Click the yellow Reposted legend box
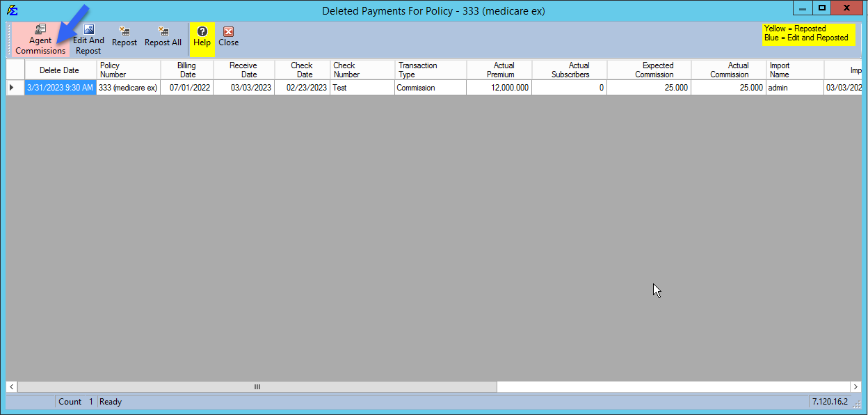Image resolution: width=868 pixels, height=415 pixels. 808,34
